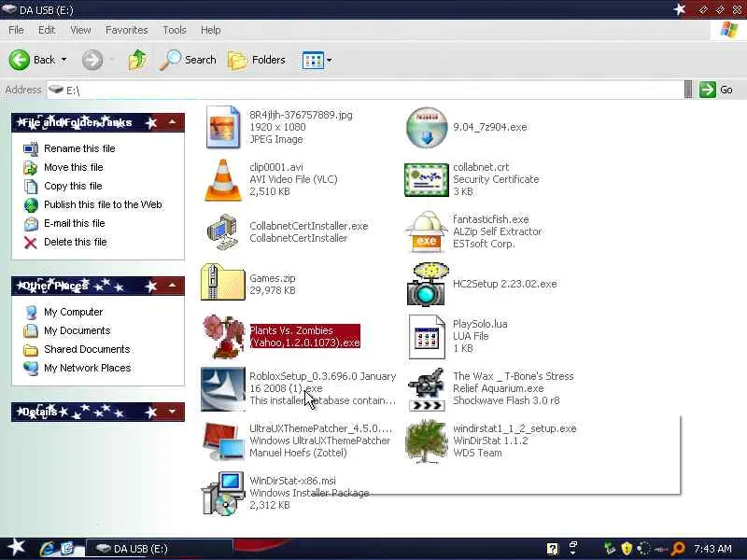The image size is (747, 560).
Task: Click the security shield tray icon
Action: coord(626,549)
